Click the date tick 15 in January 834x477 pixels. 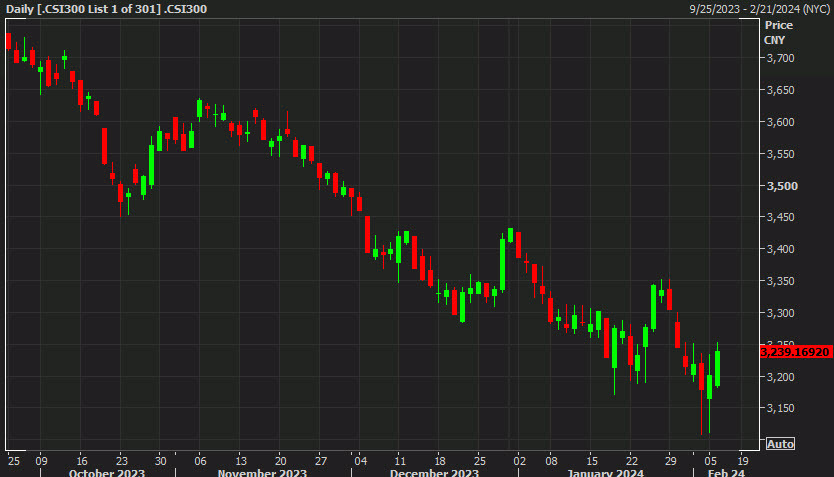tap(591, 461)
